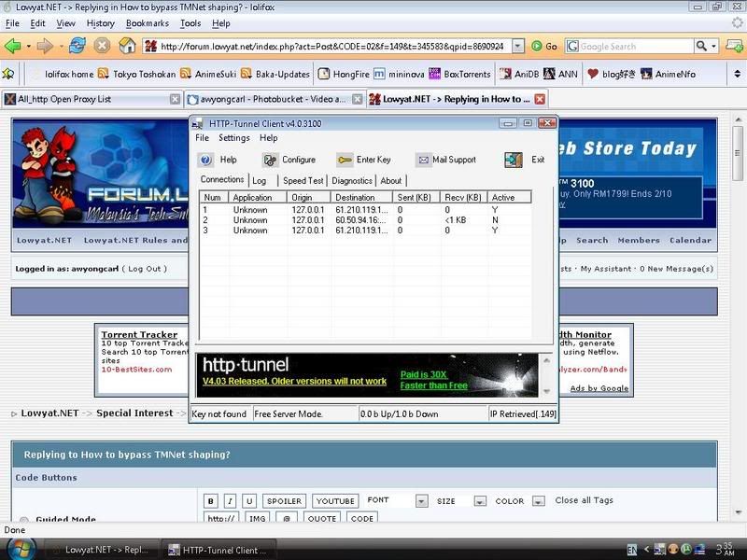747x560 pixels.
Task: Switch to the Diagnostics tab
Action: pos(352,180)
